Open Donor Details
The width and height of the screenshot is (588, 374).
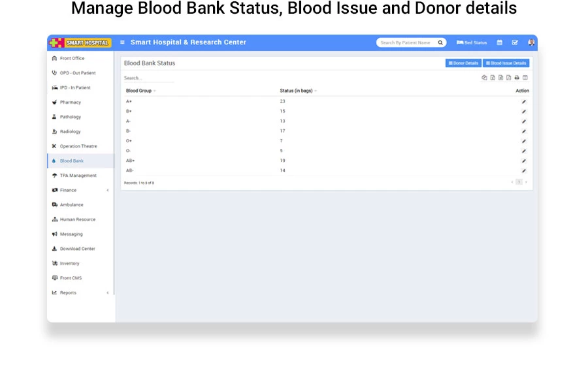click(x=463, y=63)
